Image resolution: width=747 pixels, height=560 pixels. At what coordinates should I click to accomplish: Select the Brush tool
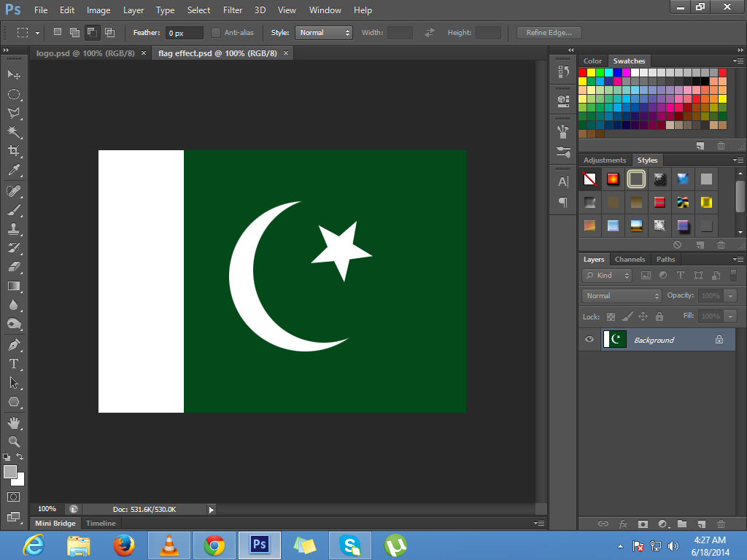point(14,210)
